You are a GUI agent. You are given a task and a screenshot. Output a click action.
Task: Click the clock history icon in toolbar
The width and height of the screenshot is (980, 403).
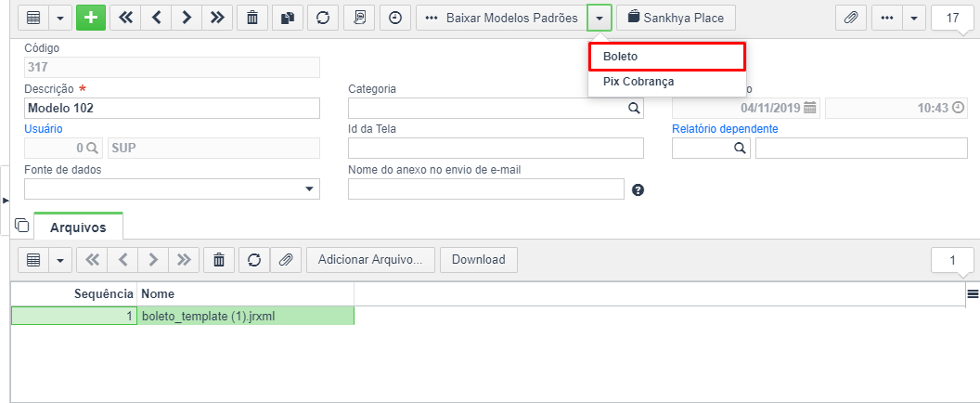click(395, 19)
